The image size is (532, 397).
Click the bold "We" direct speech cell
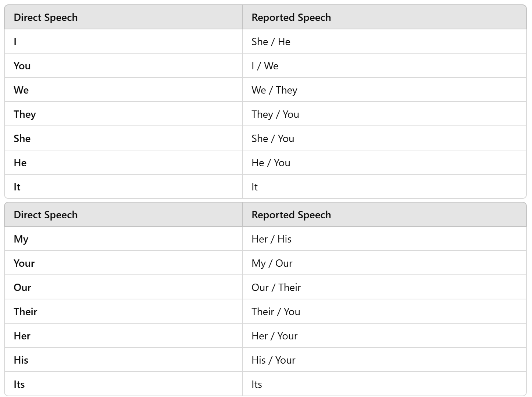21,90
